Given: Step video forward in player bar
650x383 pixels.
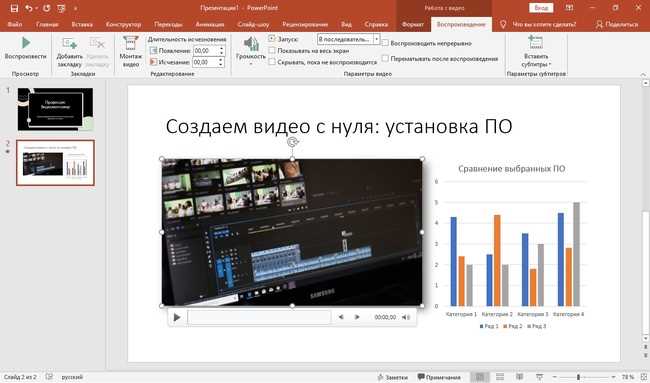Looking at the screenshot, I should pyautogui.click(x=357, y=318).
